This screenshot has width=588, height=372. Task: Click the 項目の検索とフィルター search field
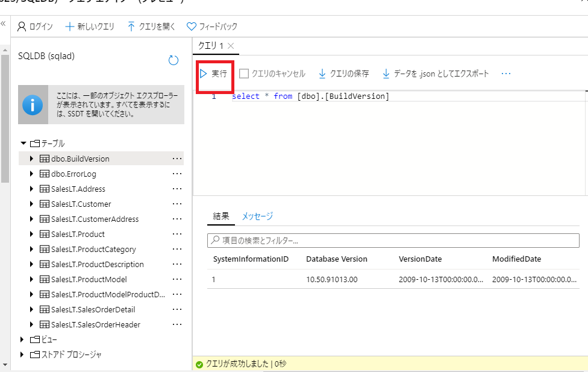click(x=393, y=241)
